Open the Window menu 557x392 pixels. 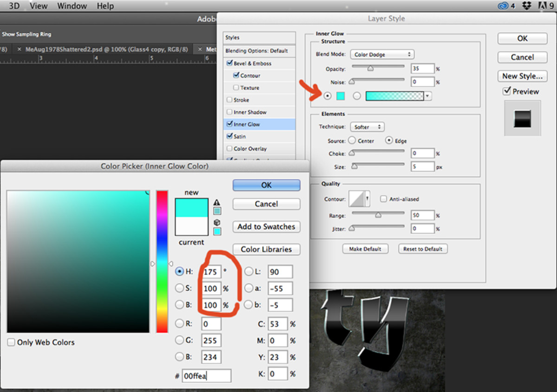72,6
